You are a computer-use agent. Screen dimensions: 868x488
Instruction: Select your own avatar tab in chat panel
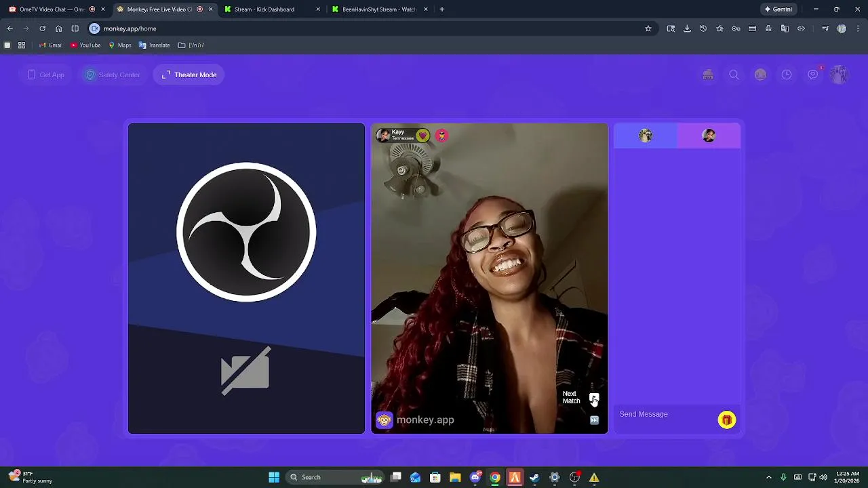tap(646, 136)
